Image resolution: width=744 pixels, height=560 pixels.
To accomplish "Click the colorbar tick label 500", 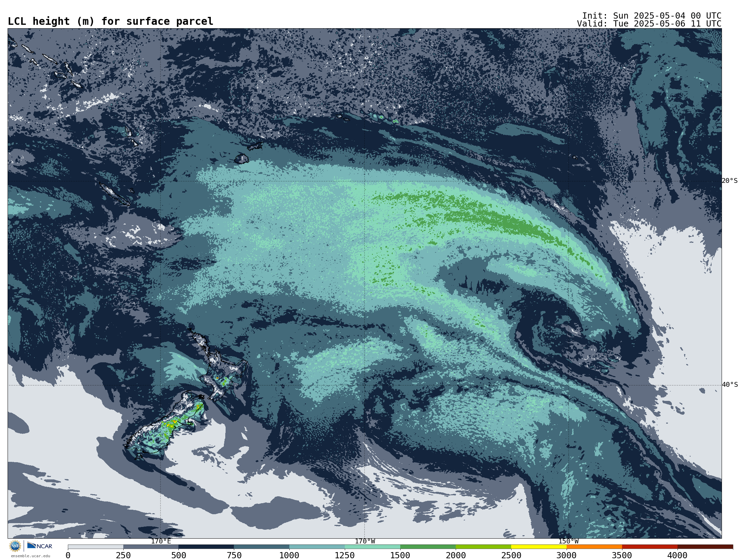I will (x=179, y=555).
